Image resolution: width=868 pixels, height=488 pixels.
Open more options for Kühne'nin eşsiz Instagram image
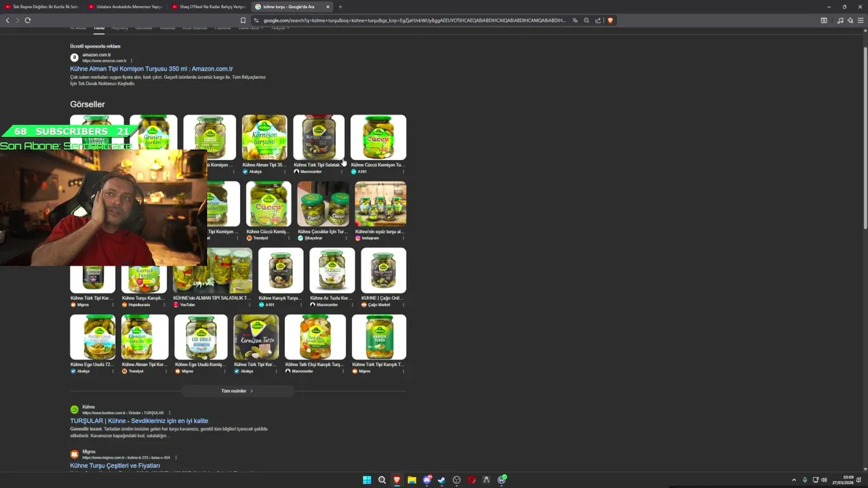tap(403, 238)
